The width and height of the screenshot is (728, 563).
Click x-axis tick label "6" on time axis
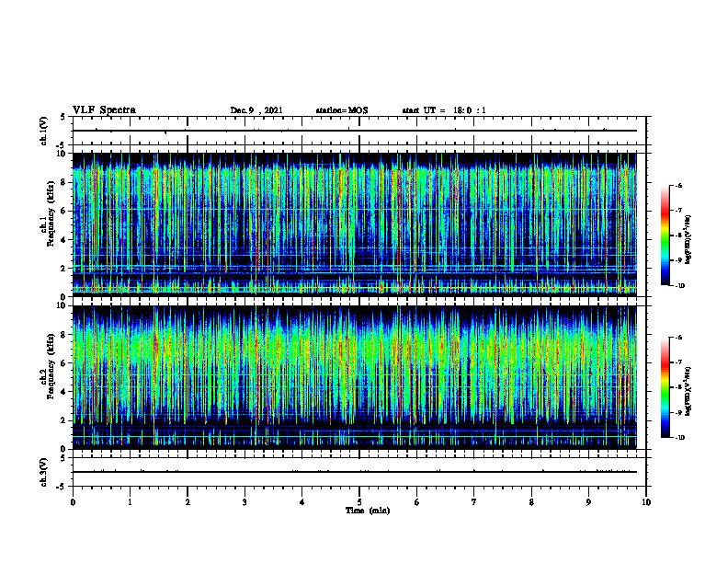[417, 502]
